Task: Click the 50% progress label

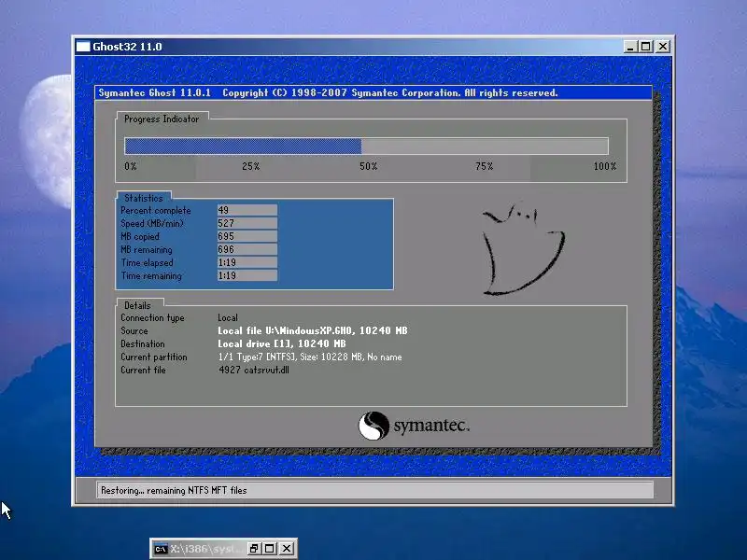Action: click(x=368, y=166)
